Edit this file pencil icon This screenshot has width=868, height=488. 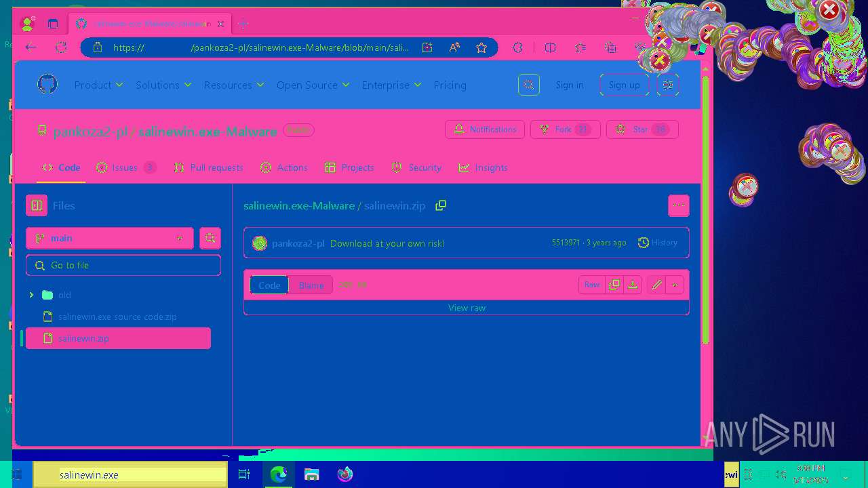[x=656, y=285]
